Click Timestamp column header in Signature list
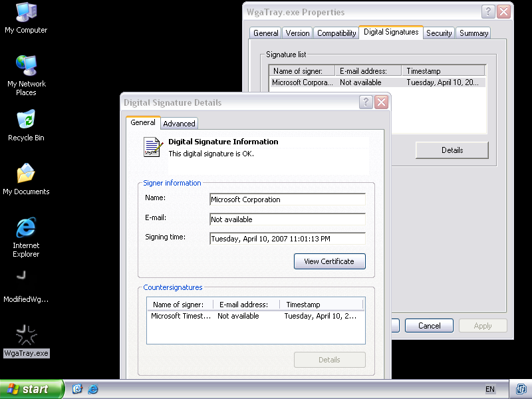Viewport: 532px width, 399px height. (x=443, y=71)
